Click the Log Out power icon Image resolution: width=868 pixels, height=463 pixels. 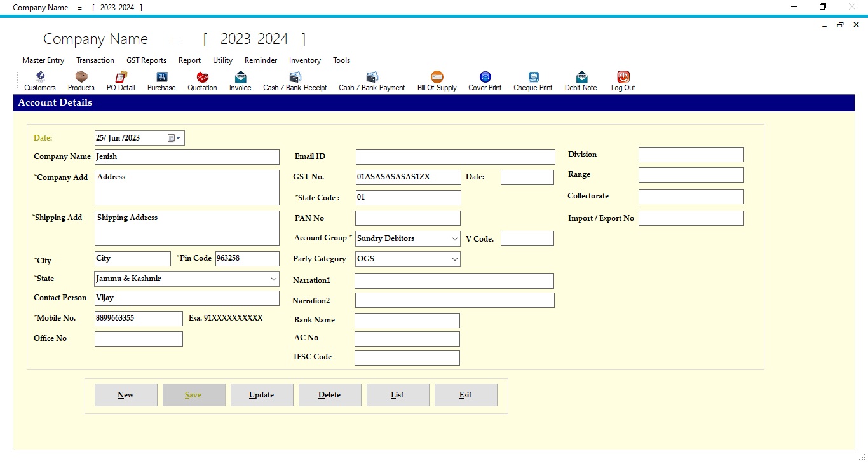point(623,77)
